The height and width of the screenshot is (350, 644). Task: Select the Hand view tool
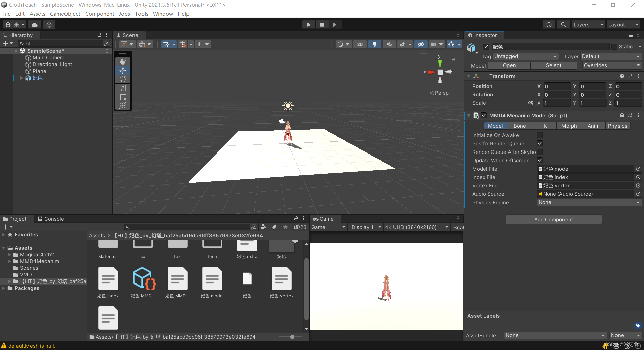click(x=123, y=62)
